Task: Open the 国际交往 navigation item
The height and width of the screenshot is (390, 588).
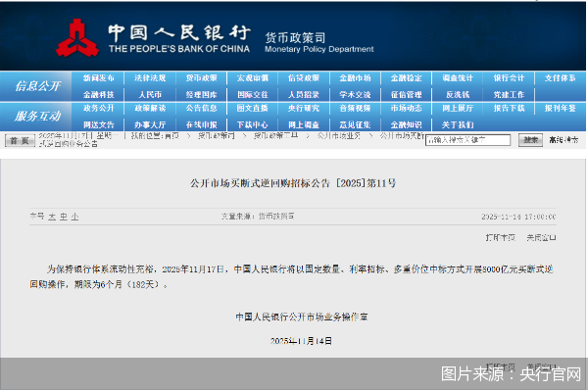Action: click(x=253, y=94)
